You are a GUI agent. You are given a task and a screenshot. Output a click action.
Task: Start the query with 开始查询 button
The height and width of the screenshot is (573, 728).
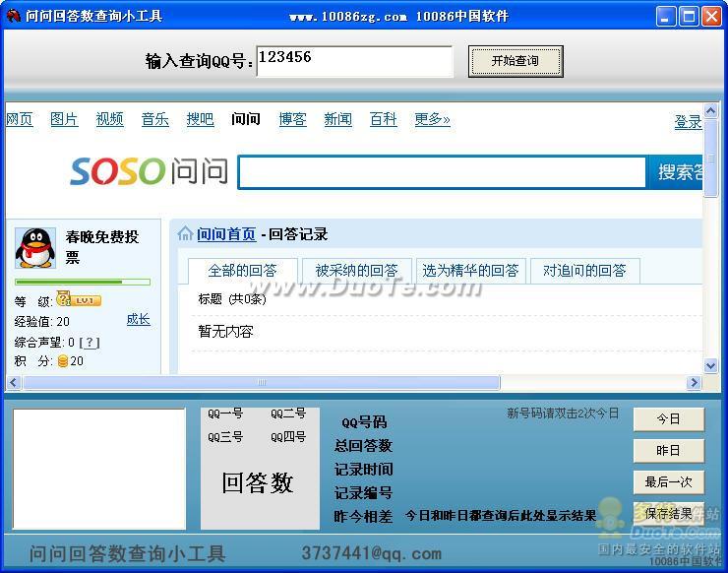516,61
